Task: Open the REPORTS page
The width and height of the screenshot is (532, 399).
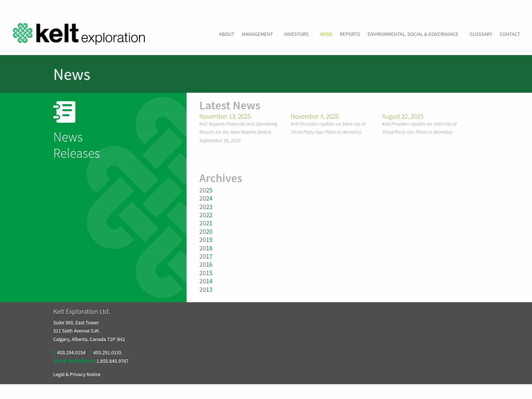Action: click(350, 34)
